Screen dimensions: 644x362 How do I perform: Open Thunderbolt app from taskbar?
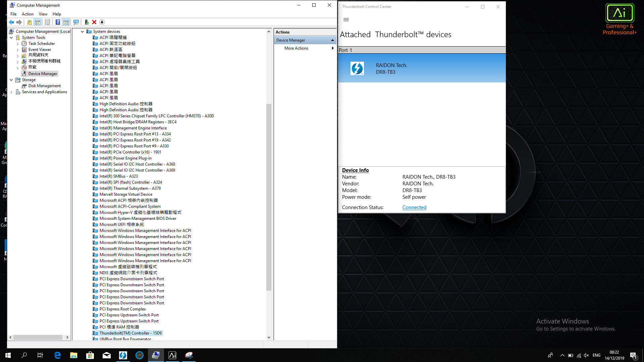[x=123, y=355]
